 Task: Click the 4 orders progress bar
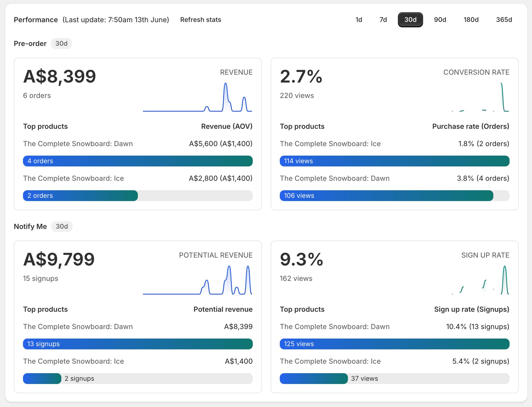coord(138,161)
